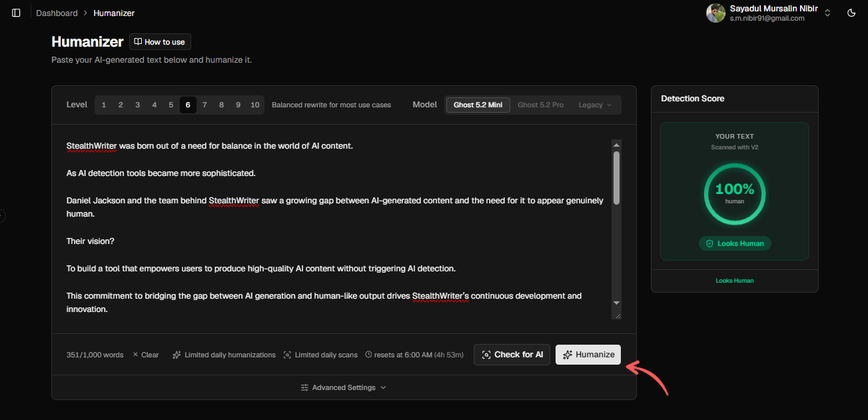Select the Ghost 5.2 Mini model

(x=478, y=105)
